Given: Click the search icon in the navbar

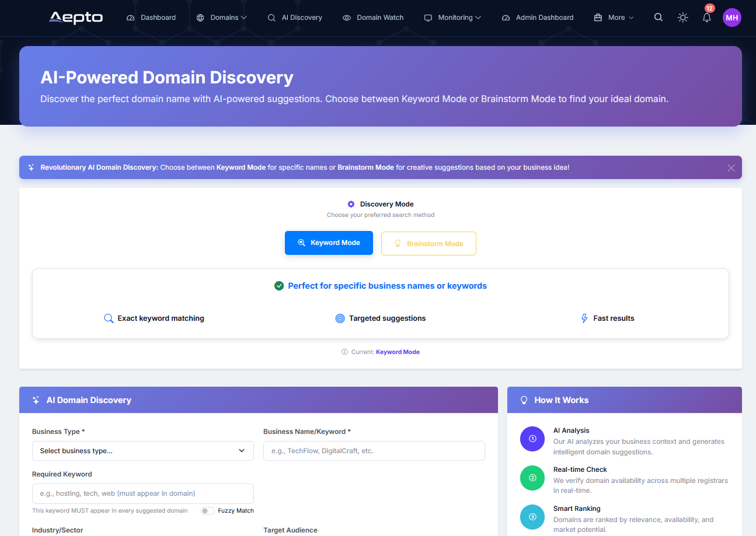Looking at the screenshot, I should click(658, 17).
